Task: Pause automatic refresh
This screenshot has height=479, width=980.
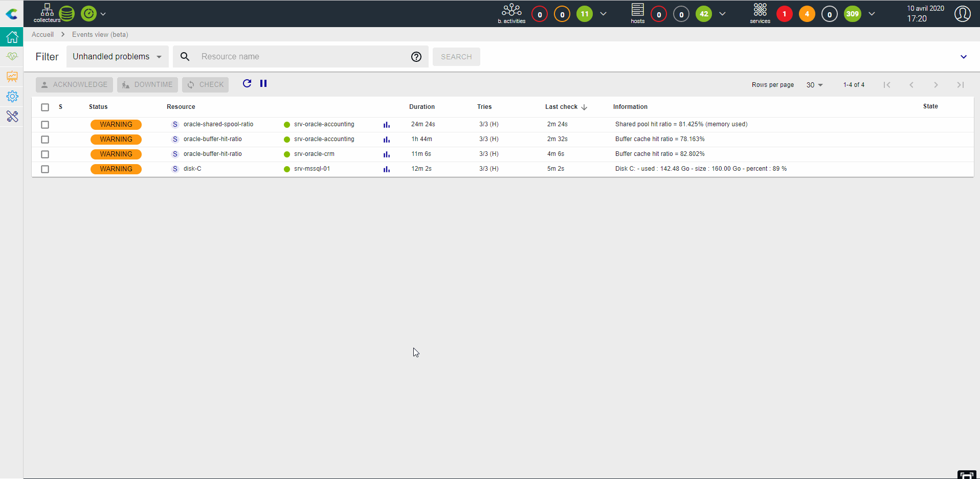Action: (263, 83)
